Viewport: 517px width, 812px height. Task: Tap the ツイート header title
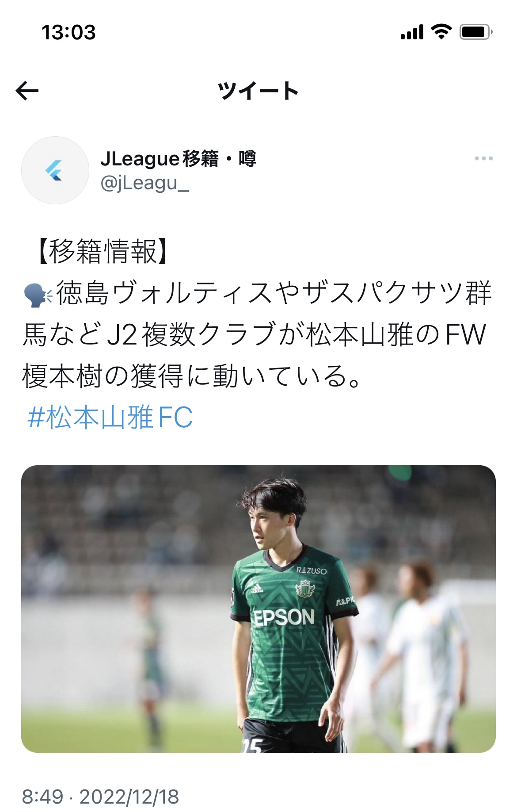coord(258,91)
